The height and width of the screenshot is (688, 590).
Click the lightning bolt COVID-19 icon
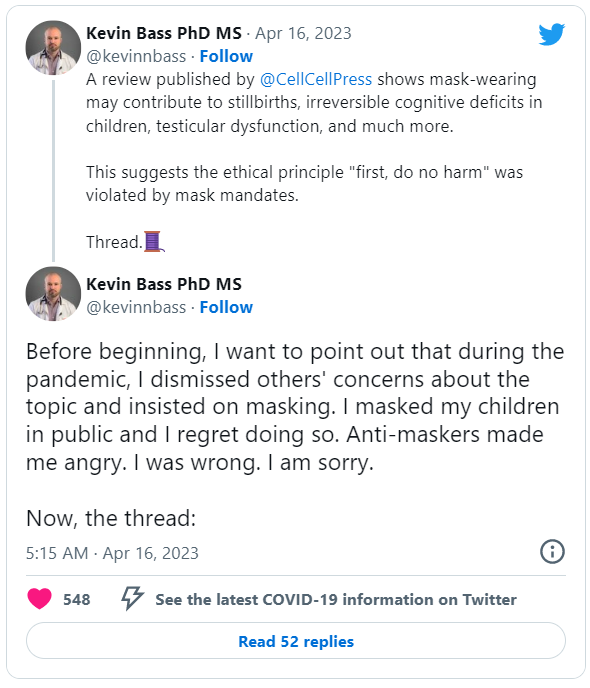coord(132,598)
